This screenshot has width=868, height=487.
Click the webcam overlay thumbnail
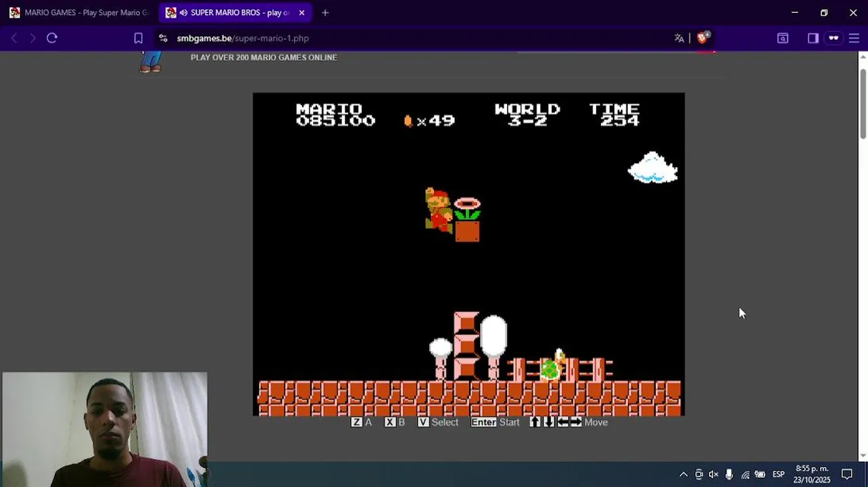[x=105, y=429]
